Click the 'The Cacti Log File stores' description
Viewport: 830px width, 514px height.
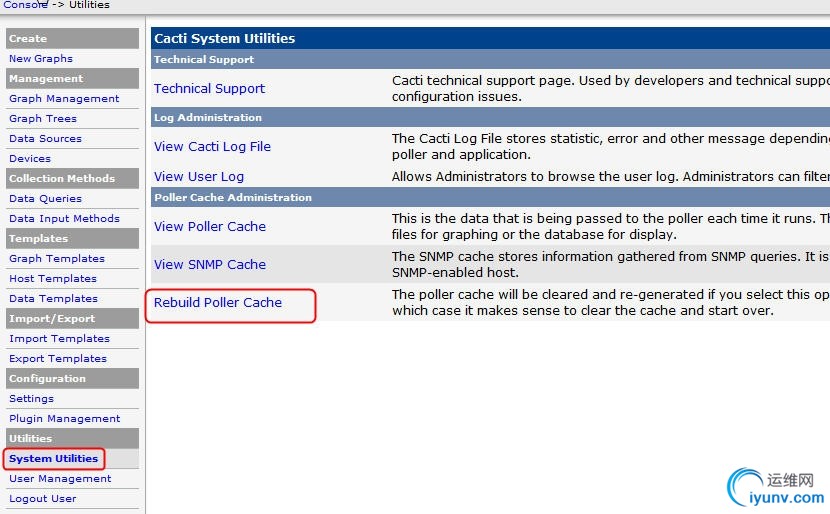tap(611, 147)
